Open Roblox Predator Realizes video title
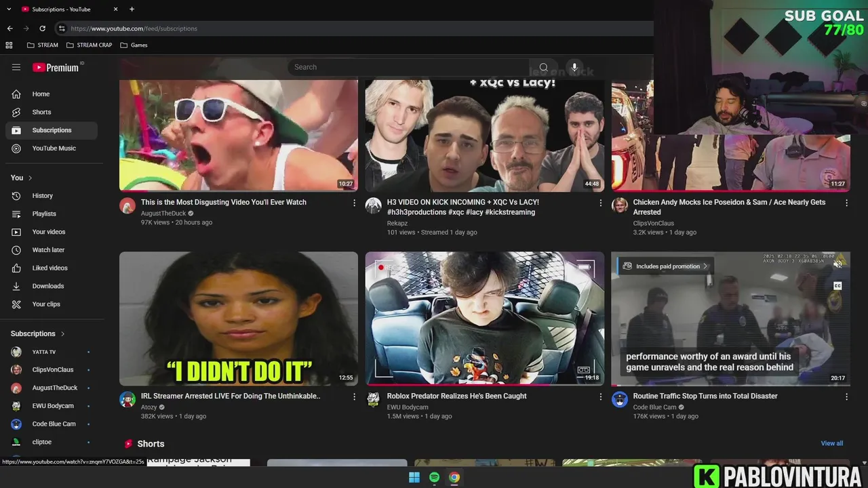 457,396
